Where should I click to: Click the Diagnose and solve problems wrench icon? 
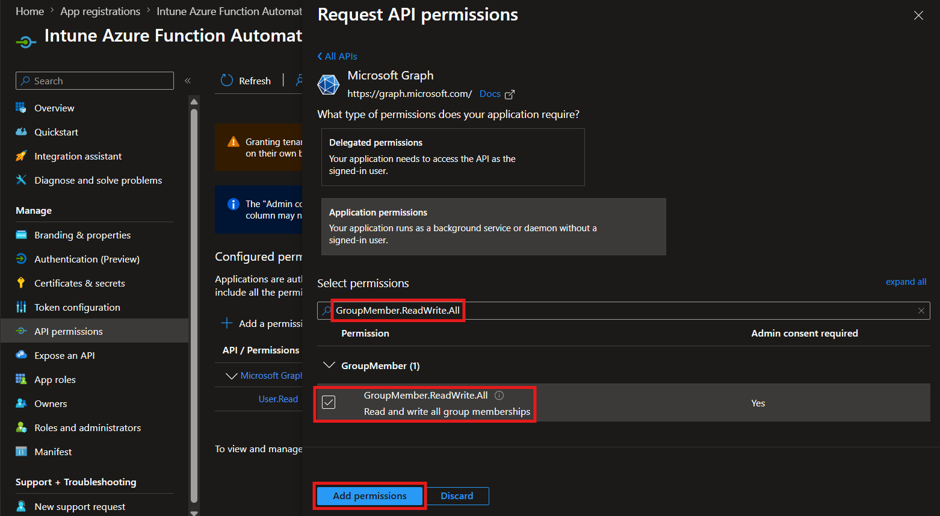[x=21, y=180]
